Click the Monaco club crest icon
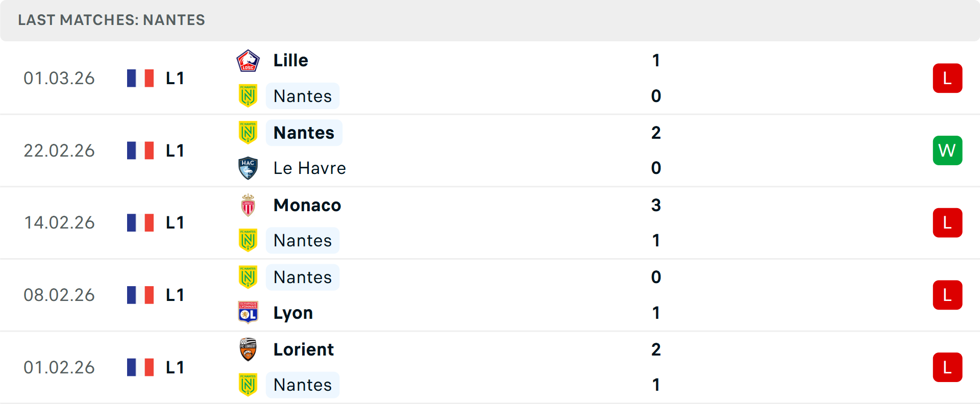 pyautogui.click(x=248, y=205)
